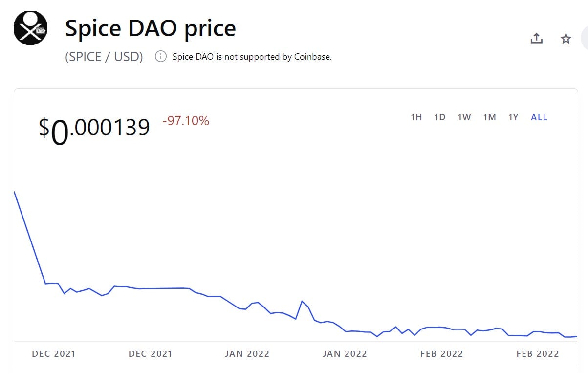Click the $0.000139 price value
Viewport: 588px width, 373px height.
(x=94, y=127)
